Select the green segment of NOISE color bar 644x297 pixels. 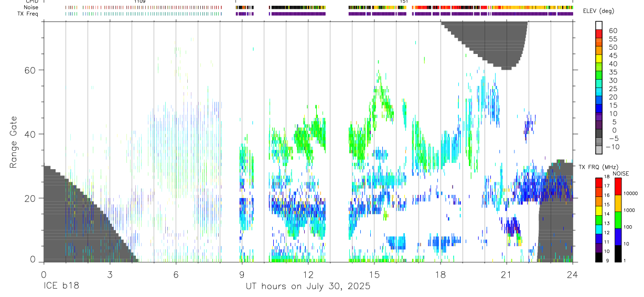click(x=618, y=219)
